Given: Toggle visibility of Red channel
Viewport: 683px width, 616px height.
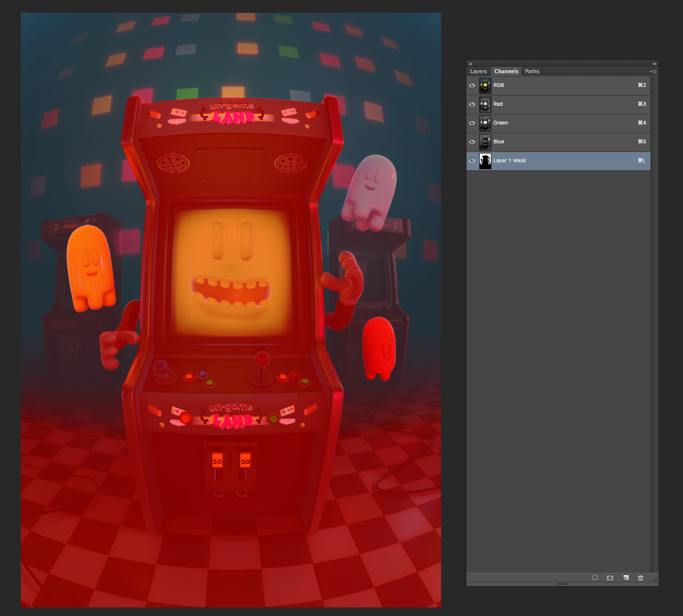Looking at the screenshot, I should [x=472, y=104].
